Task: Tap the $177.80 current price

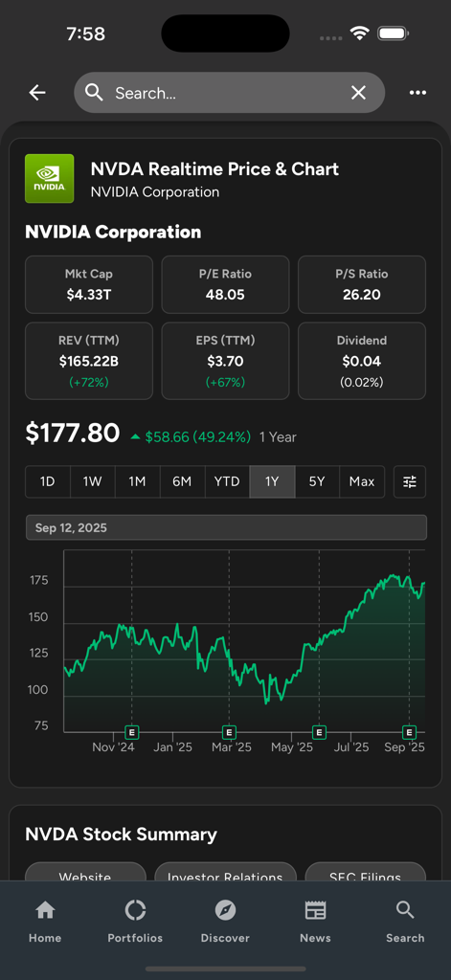Action: coord(73,434)
